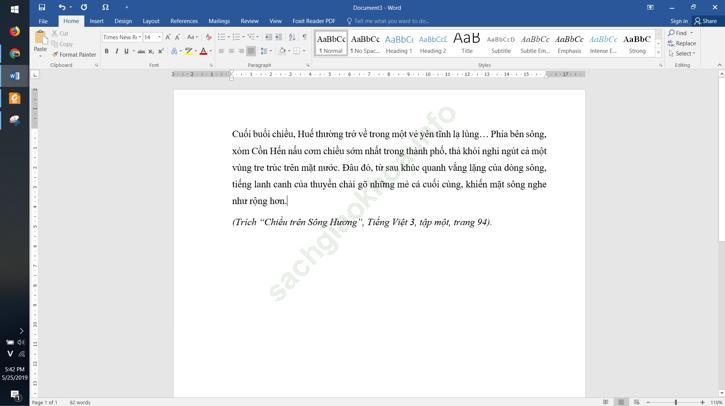Click the Omega symbol icon in quick access toolbar

point(105,7)
